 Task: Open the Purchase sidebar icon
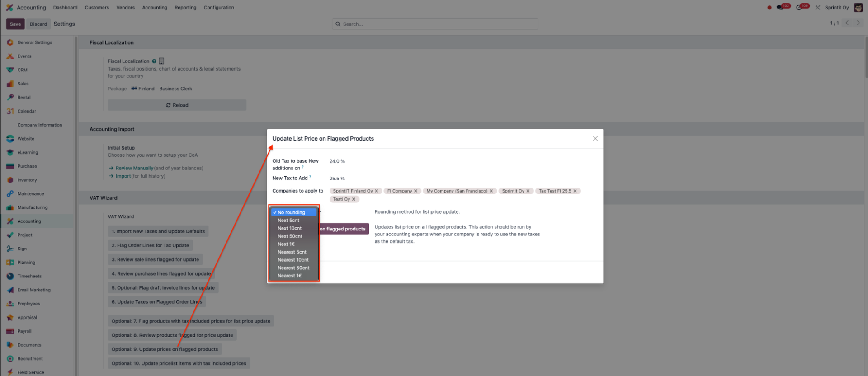pos(10,166)
